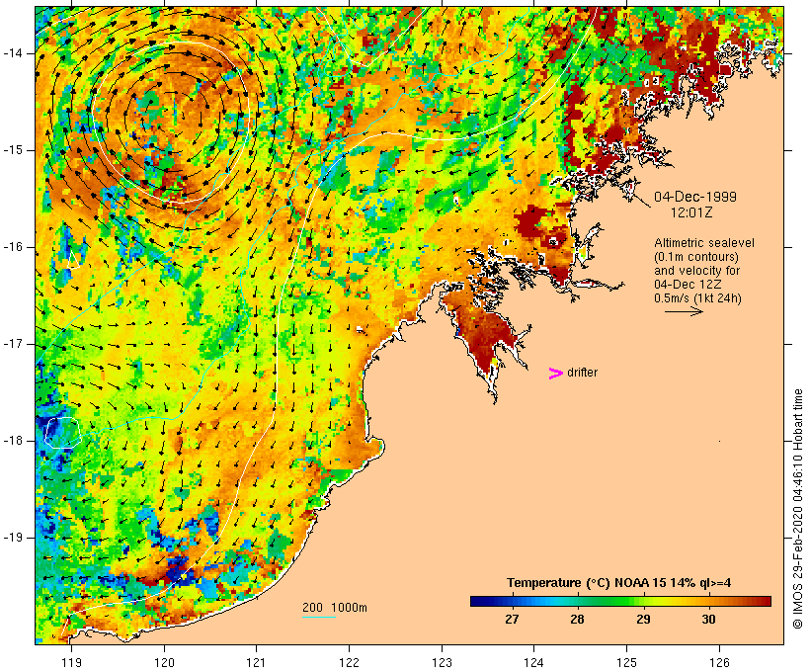Click the longitude axis label '124'
The width and height of the screenshot is (810, 672).
[533, 662]
